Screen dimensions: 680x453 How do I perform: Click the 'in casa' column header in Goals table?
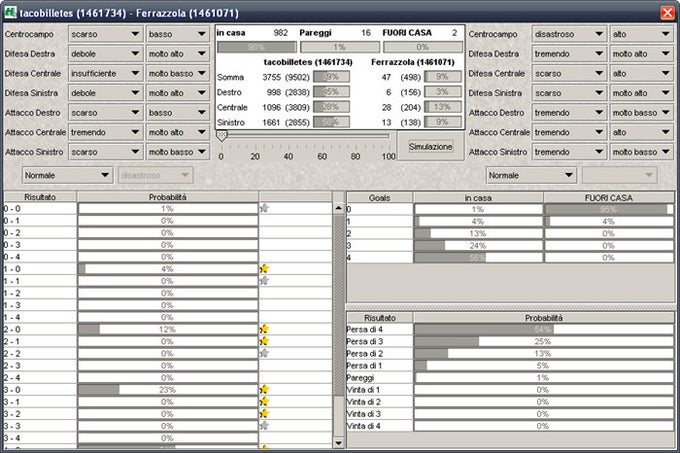coord(478,198)
